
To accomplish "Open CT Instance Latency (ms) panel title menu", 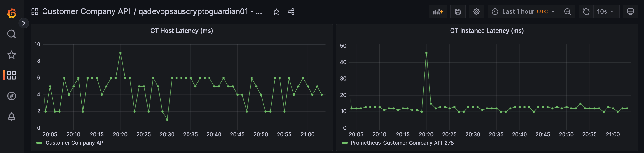I will pyautogui.click(x=487, y=31).
